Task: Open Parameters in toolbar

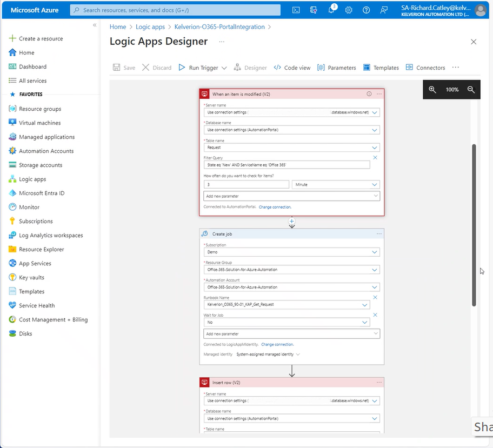Action: (x=336, y=68)
